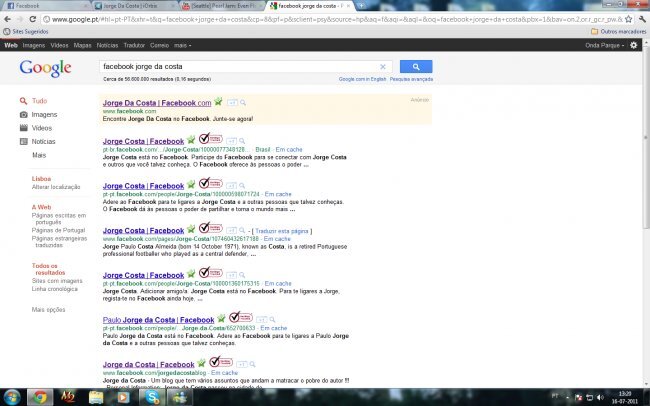The width and height of the screenshot is (650, 406).
Task: Click check badge on the pt-br.facebook.com result
Action: [211, 139]
